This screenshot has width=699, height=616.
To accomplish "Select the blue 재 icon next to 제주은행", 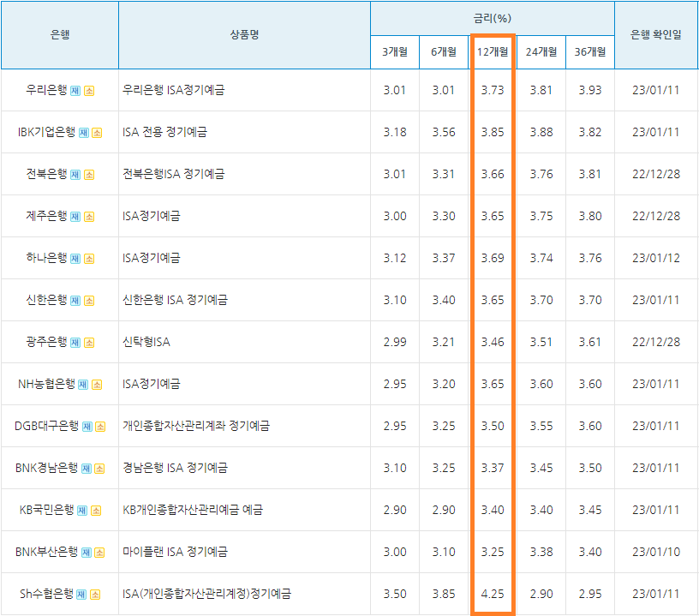I will click(75, 217).
